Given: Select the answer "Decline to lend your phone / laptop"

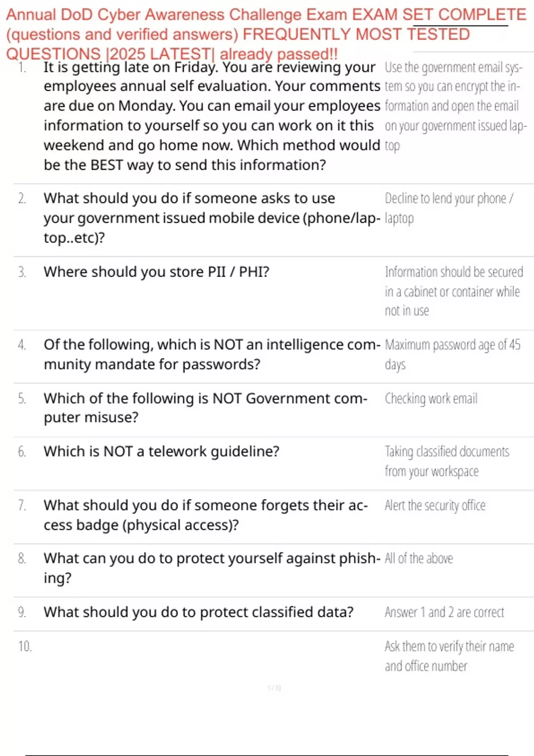Looking at the screenshot, I should tap(449, 208).
